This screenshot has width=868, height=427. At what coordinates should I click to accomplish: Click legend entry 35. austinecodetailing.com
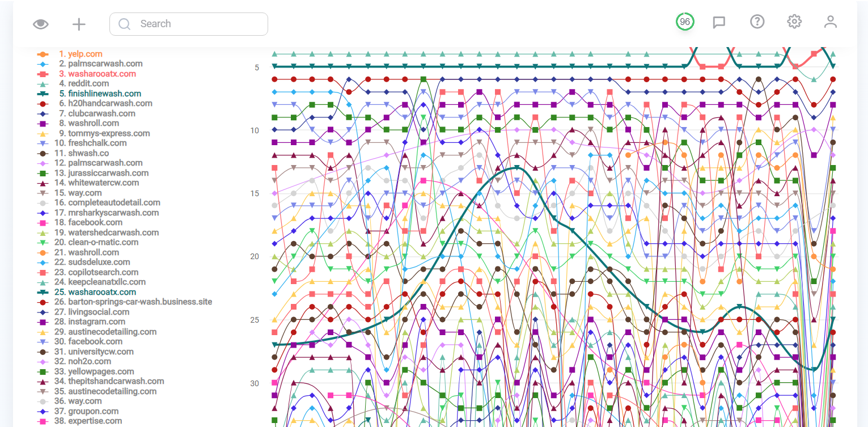pyautogui.click(x=96, y=391)
